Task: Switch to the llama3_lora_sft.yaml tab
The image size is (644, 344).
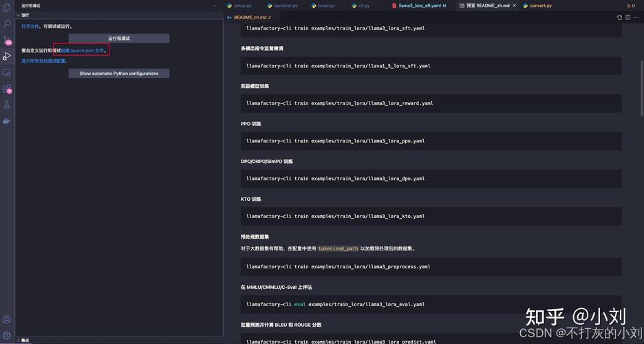Action: pyautogui.click(x=419, y=6)
